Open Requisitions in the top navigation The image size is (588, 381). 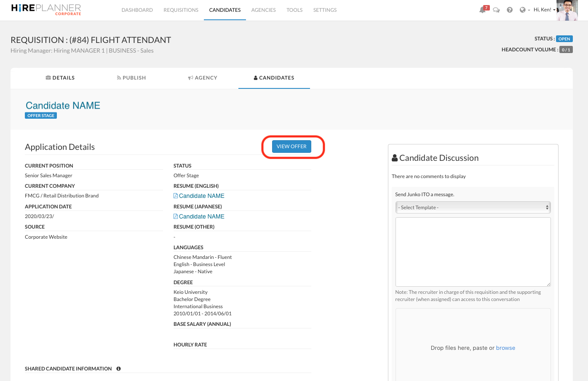click(x=181, y=10)
